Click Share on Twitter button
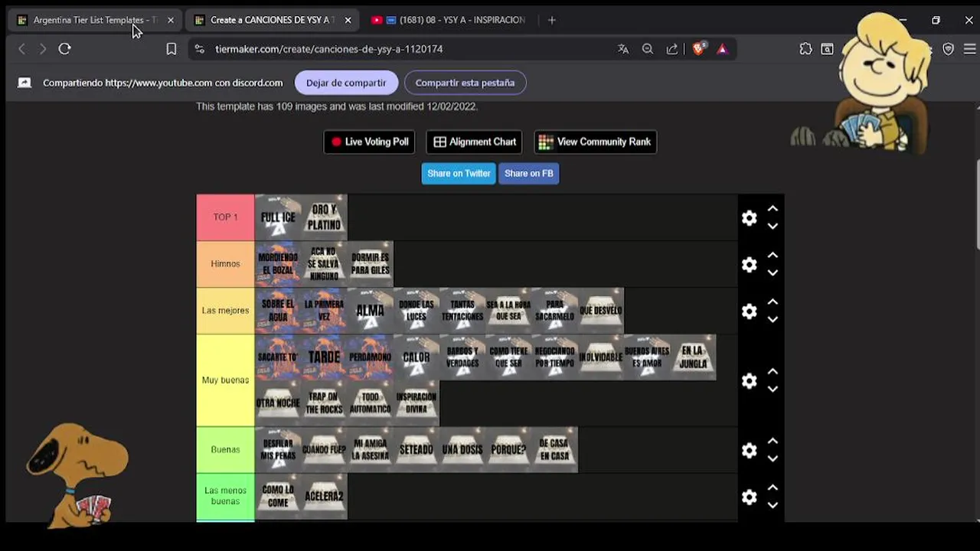This screenshot has height=551, width=980. click(459, 174)
